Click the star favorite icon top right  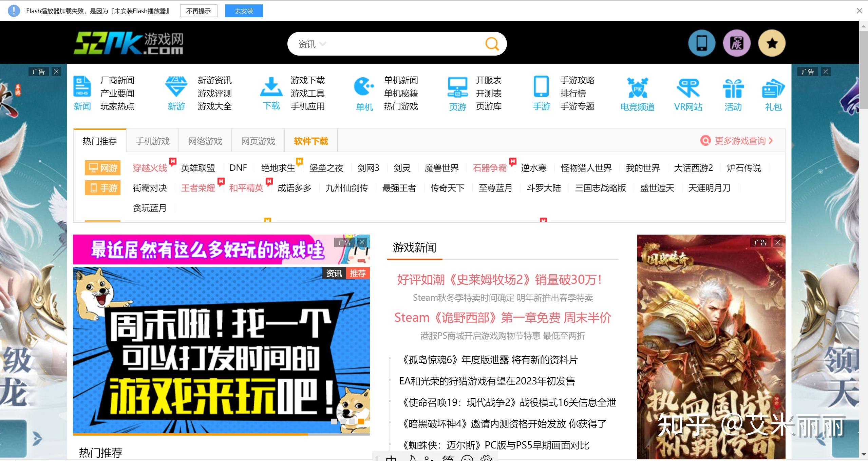[772, 43]
